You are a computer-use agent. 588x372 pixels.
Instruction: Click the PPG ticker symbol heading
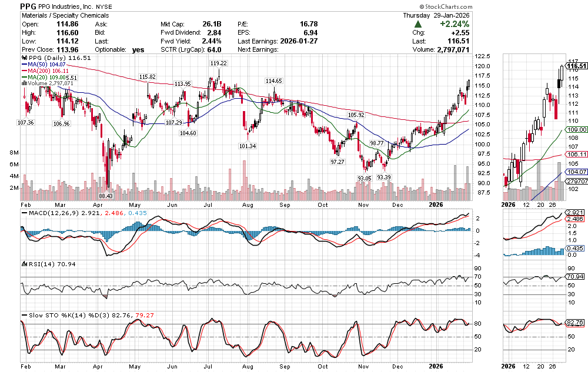(x=29, y=6)
